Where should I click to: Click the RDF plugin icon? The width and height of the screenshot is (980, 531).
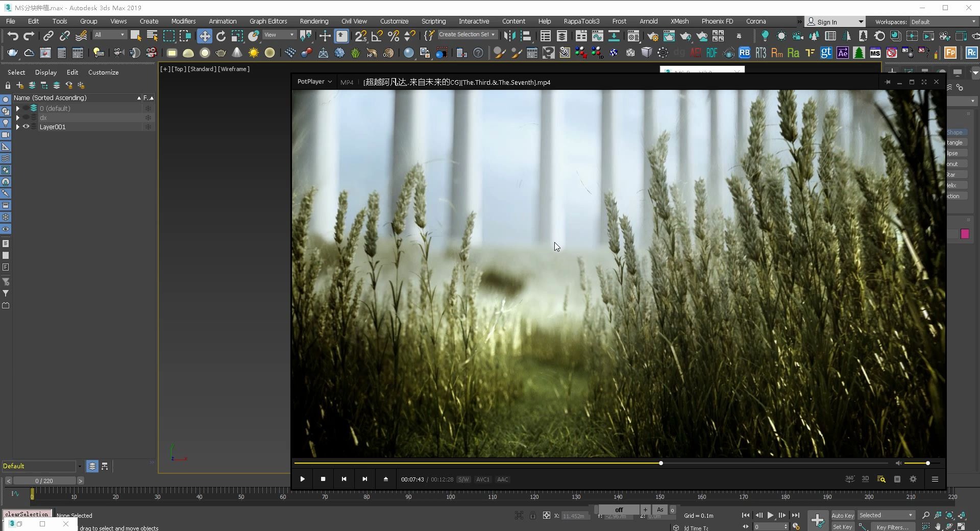pyautogui.click(x=712, y=53)
